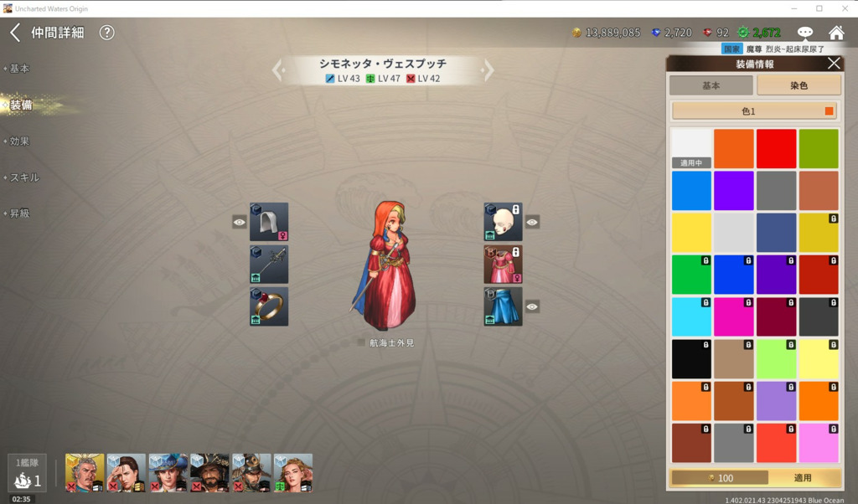Toggle visibility of the blue cape
The width and height of the screenshot is (858, 504).
pos(532,306)
